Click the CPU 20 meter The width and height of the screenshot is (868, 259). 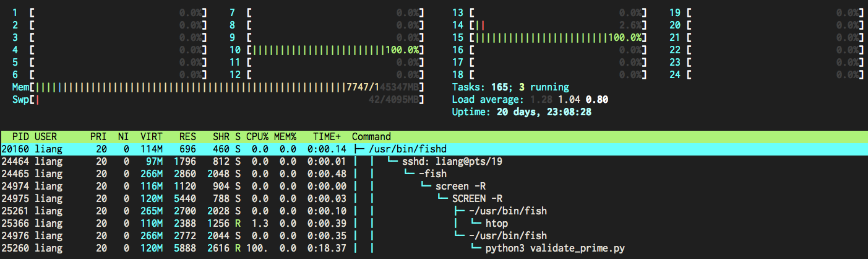[x=767, y=25]
